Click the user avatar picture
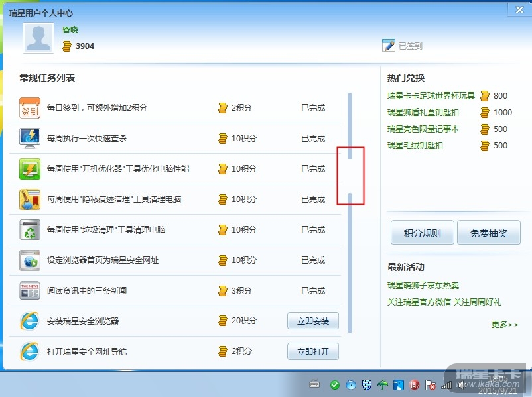The image size is (532, 397). (38, 38)
